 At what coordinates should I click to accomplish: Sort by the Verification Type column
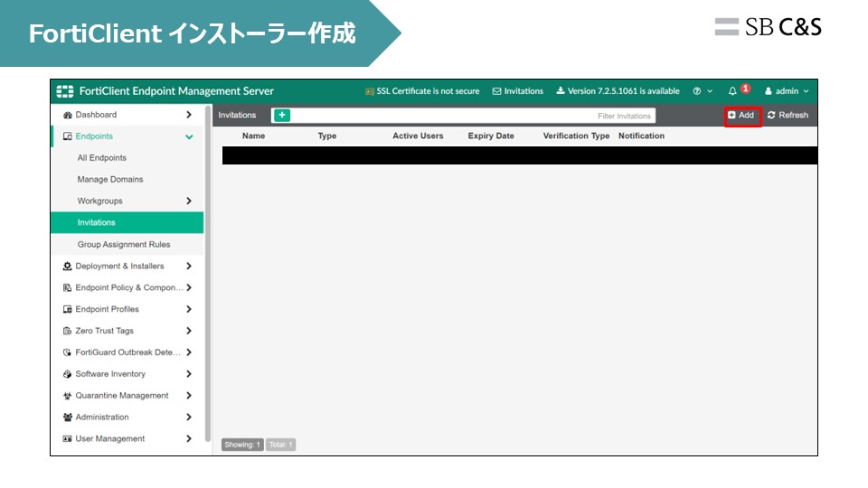(576, 136)
